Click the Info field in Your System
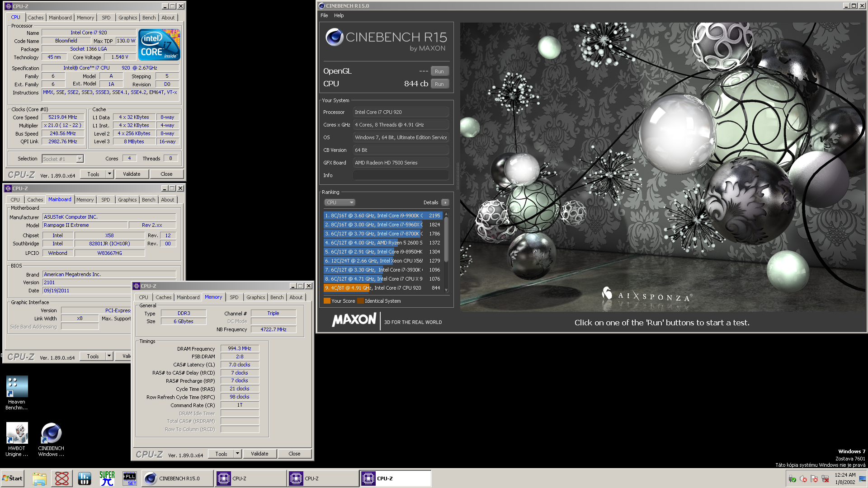The width and height of the screenshot is (868, 488). 401,175
